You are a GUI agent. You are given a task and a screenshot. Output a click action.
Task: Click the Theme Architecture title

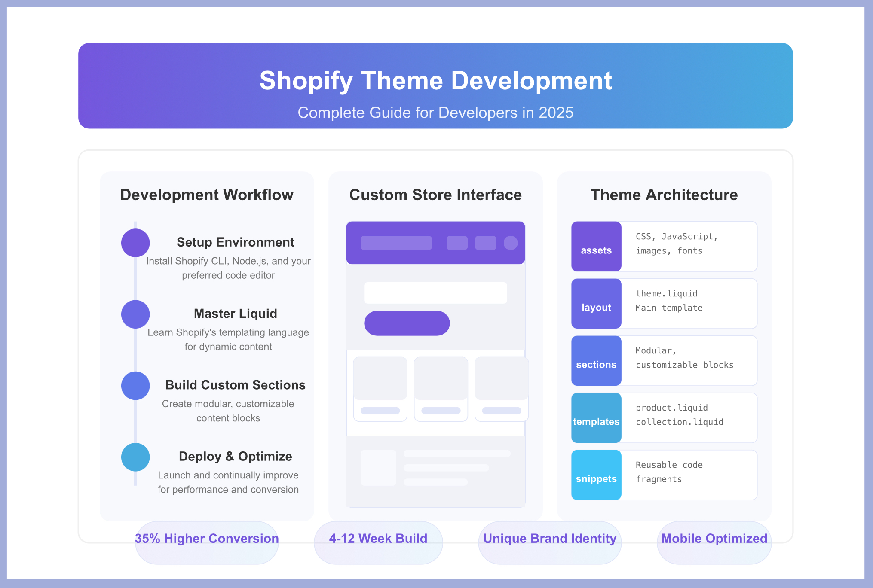coord(664,195)
